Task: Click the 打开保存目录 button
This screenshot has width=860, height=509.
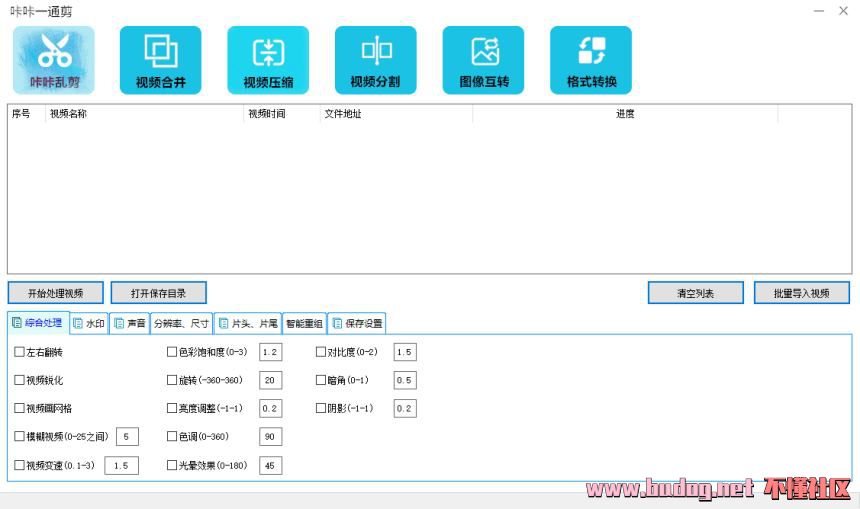Action: [159, 293]
